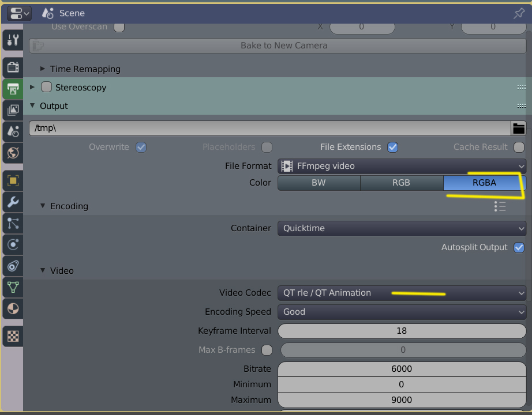532x415 pixels.
Task: Click the folder icon to browse output path
Action: [x=518, y=128]
